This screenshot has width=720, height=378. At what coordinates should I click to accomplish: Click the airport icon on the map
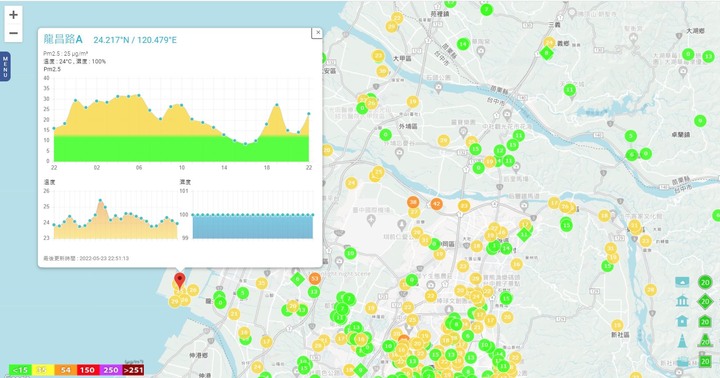click(371, 220)
